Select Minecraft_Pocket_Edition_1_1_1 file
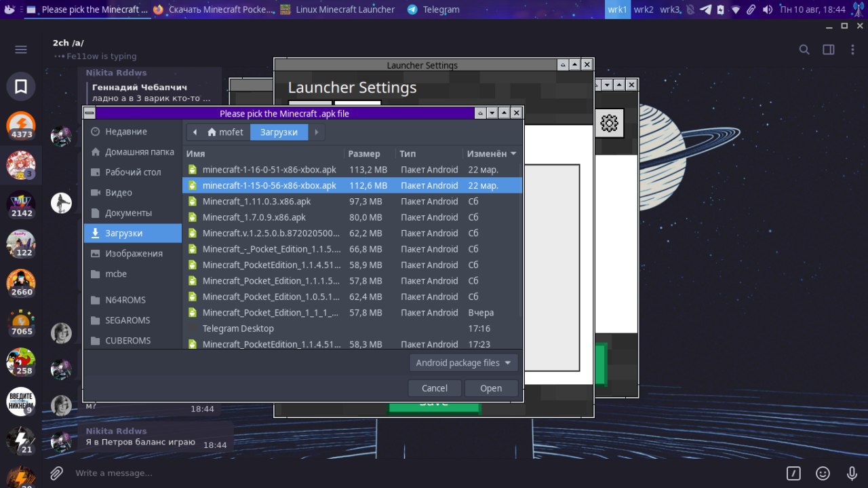 [351, 313]
